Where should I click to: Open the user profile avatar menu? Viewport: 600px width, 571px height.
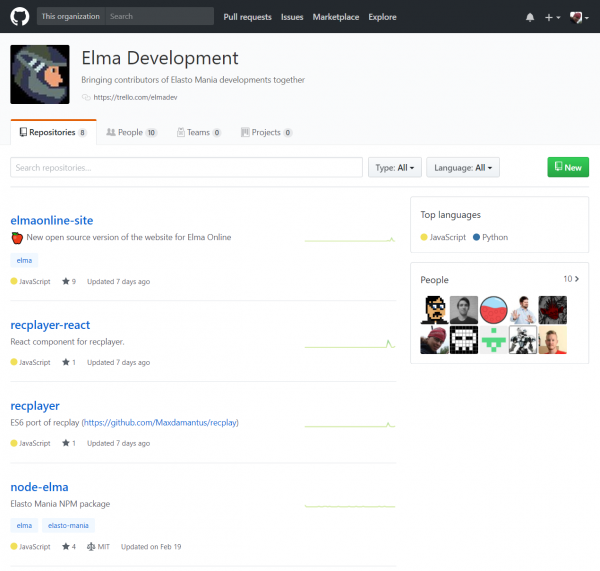point(578,17)
